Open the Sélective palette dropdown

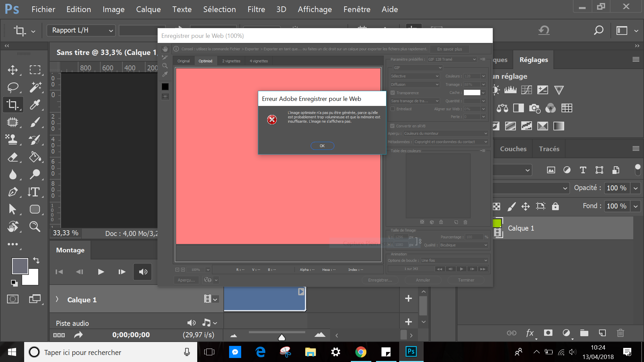(415, 76)
